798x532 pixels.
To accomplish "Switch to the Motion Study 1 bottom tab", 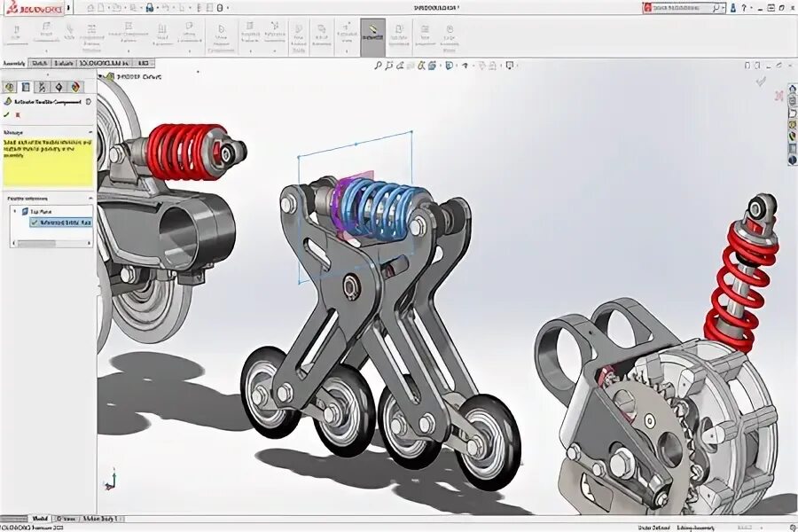I will point(100,519).
